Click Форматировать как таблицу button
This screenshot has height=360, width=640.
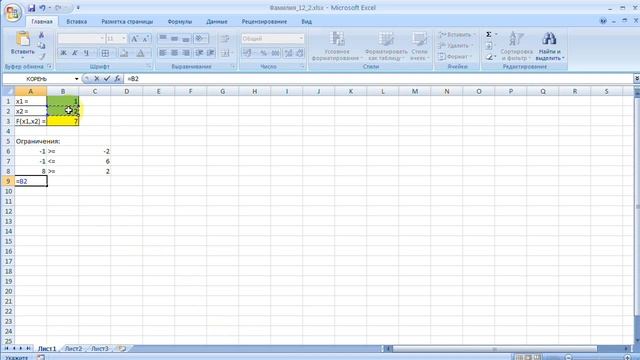(386, 47)
